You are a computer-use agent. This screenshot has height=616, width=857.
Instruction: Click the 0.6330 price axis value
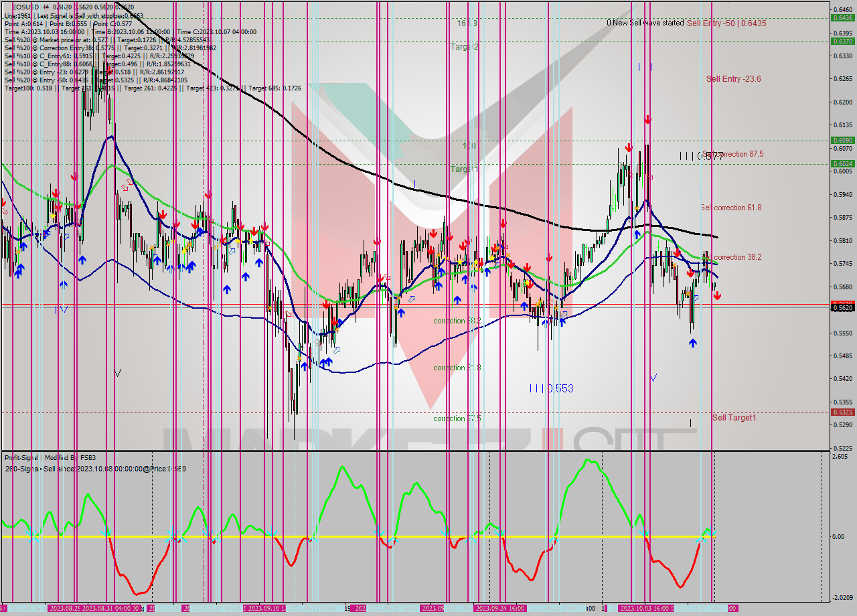tap(842, 56)
